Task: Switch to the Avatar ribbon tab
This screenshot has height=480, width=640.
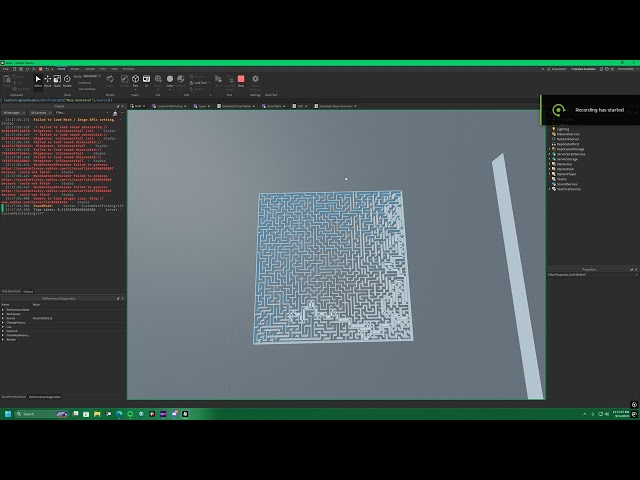Action: pyautogui.click(x=89, y=69)
